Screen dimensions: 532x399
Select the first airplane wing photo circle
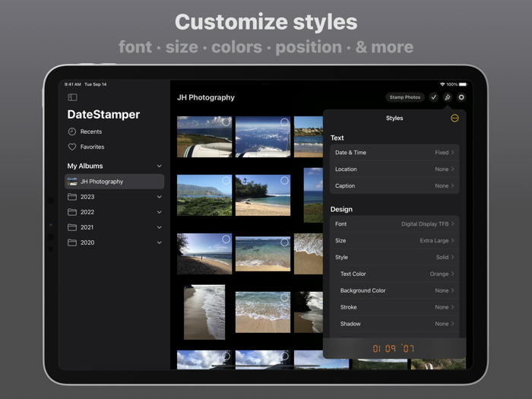[226, 122]
